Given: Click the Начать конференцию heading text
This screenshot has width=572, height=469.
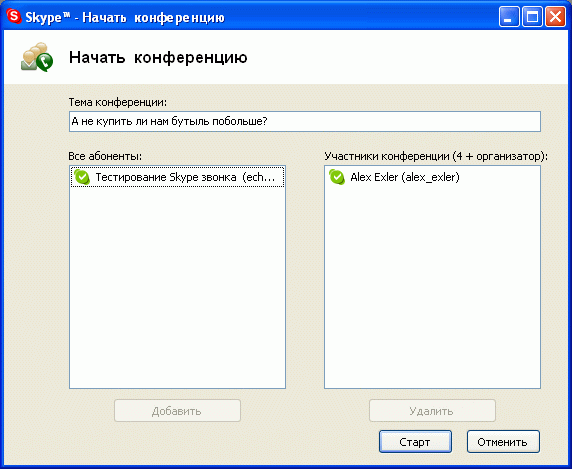Looking at the screenshot, I should [x=158, y=58].
